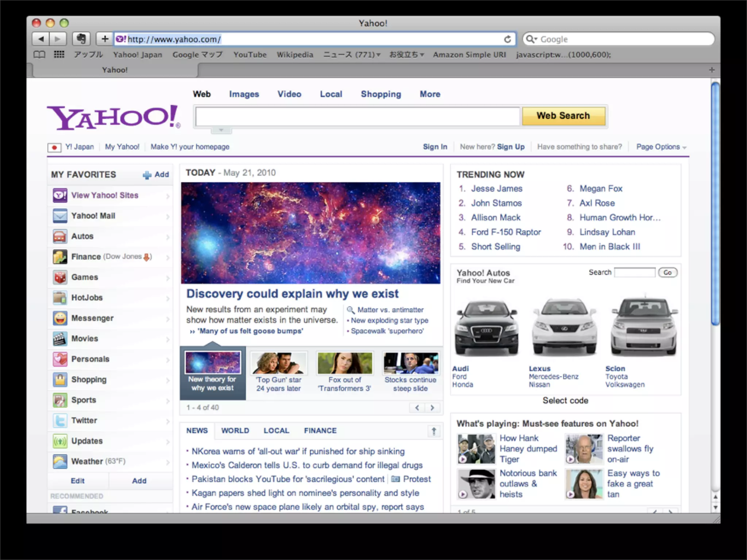Open the お役立ち bookmarks dropdown
This screenshot has width=747, height=560.
pyautogui.click(x=406, y=55)
